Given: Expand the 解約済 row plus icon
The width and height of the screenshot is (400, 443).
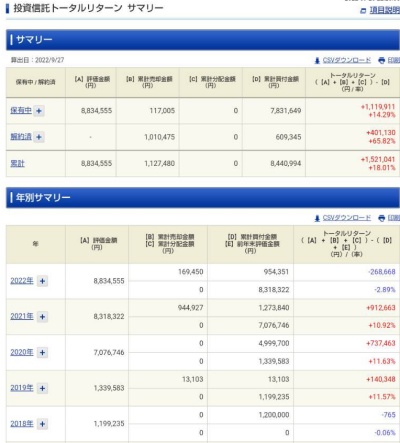Looking at the screenshot, I should click(x=39, y=137).
